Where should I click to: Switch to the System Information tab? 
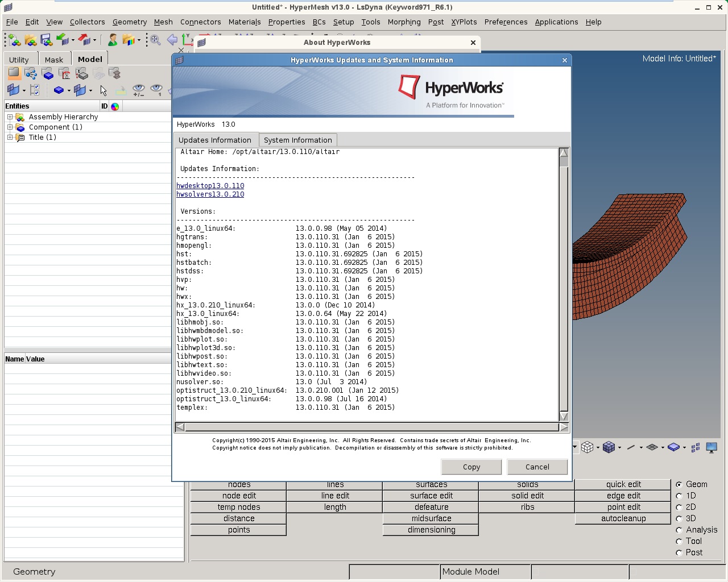pos(298,140)
